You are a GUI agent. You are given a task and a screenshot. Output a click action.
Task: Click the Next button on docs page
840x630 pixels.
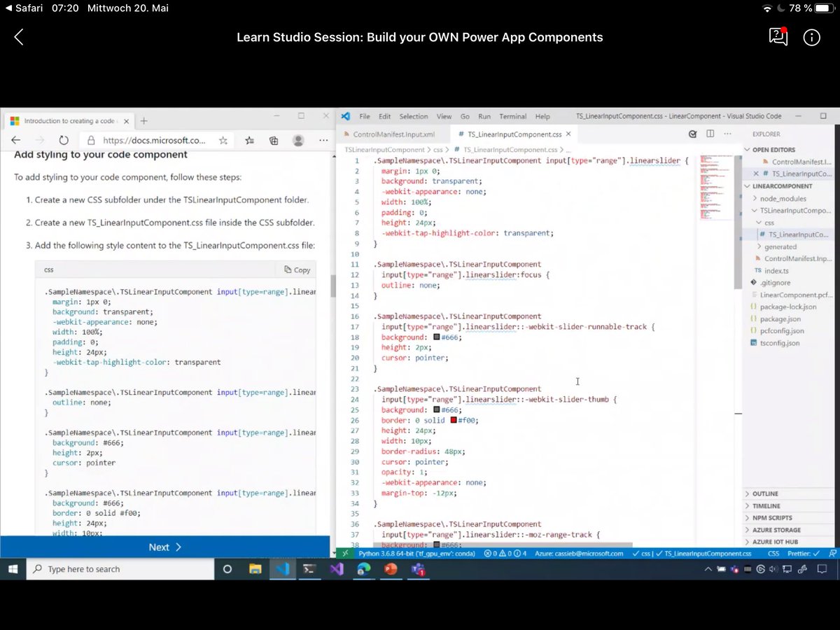[x=164, y=547]
